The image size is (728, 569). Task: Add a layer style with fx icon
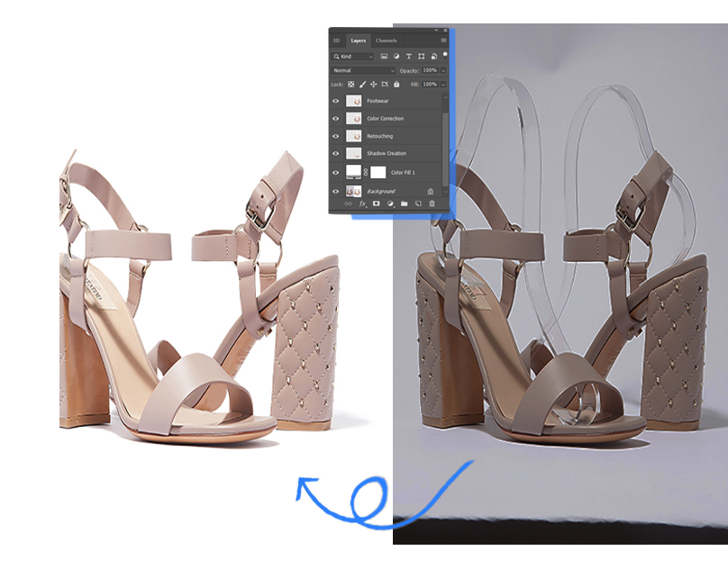pyautogui.click(x=363, y=204)
